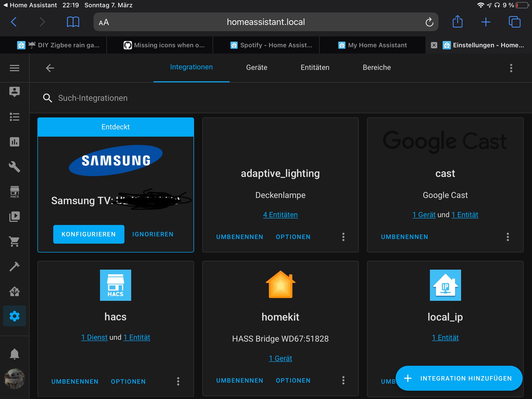
Task: Open the HACS sidebar icon
Action: 15,192
